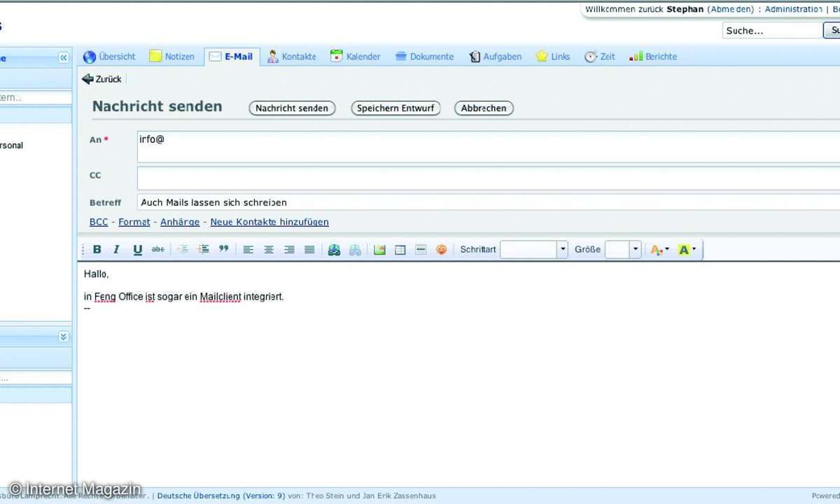The width and height of the screenshot is (840, 504).
Task: Open the Berichte tab
Action: click(x=653, y=57)
